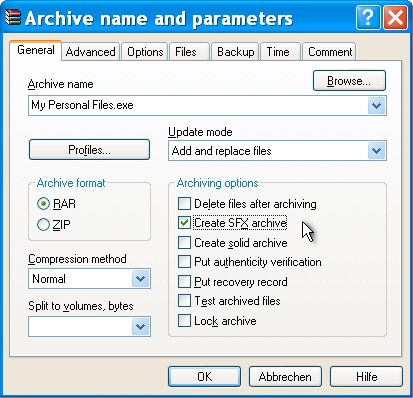Open the Comment tab
Screen dimensions: 413x398
pyautogui.click(x=330, y=52)
